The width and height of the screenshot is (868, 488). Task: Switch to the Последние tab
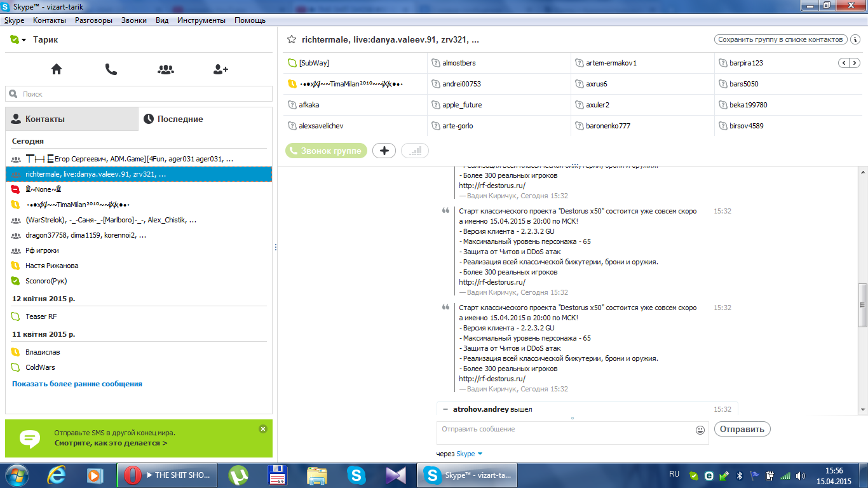coord(205,119)
